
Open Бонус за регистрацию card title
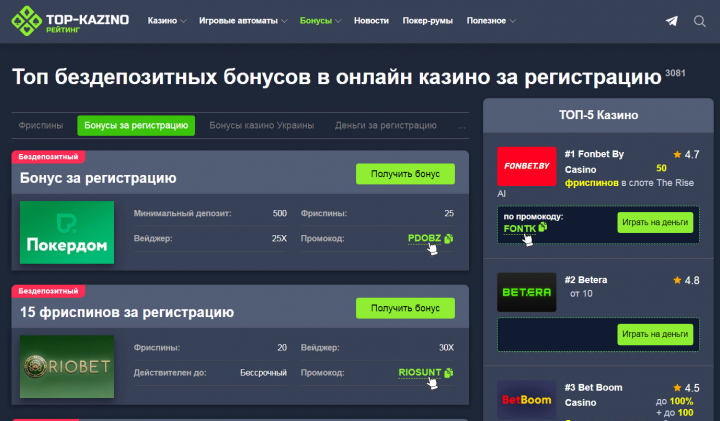pos(98,178)
